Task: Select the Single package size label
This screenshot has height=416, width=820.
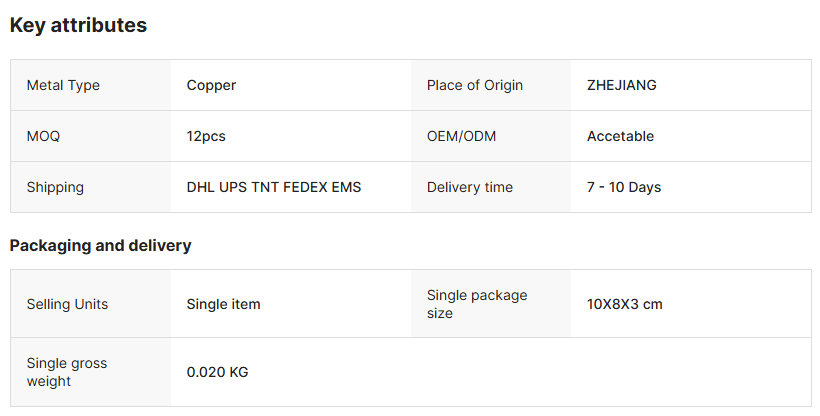Action: click(x=477, y=304)
